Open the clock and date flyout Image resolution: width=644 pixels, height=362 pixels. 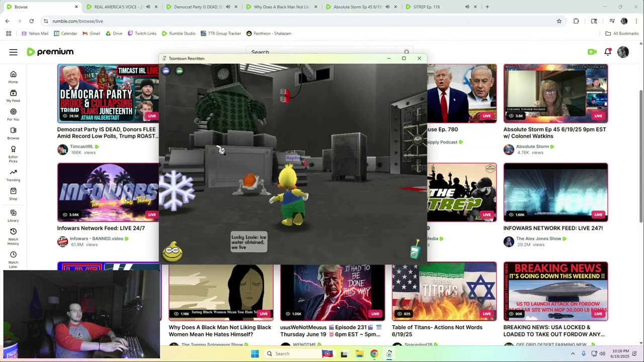[x=619, y=353]
